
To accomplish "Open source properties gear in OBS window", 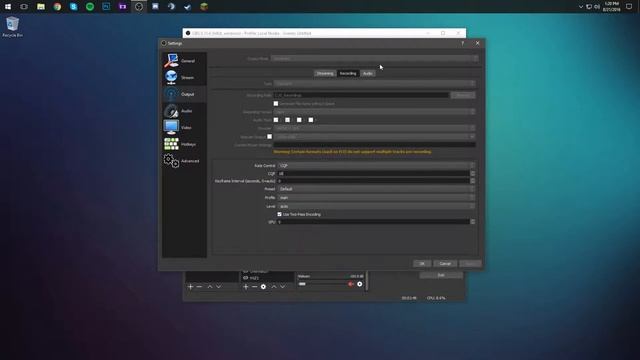I will coord(263,287).
